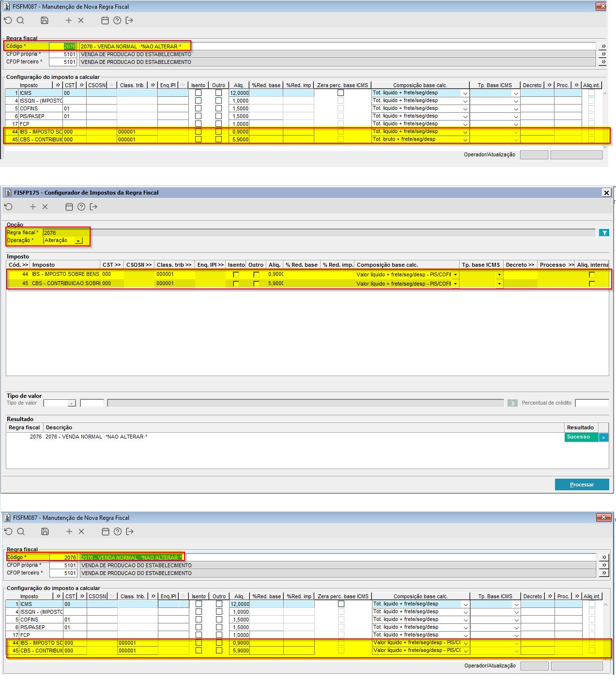The height and width of the screenshot is (681, 616).
Task: Toggle Zera perc. base ICMS checkbox, top FISFM087 ICMS row
Action: [340, 93]
